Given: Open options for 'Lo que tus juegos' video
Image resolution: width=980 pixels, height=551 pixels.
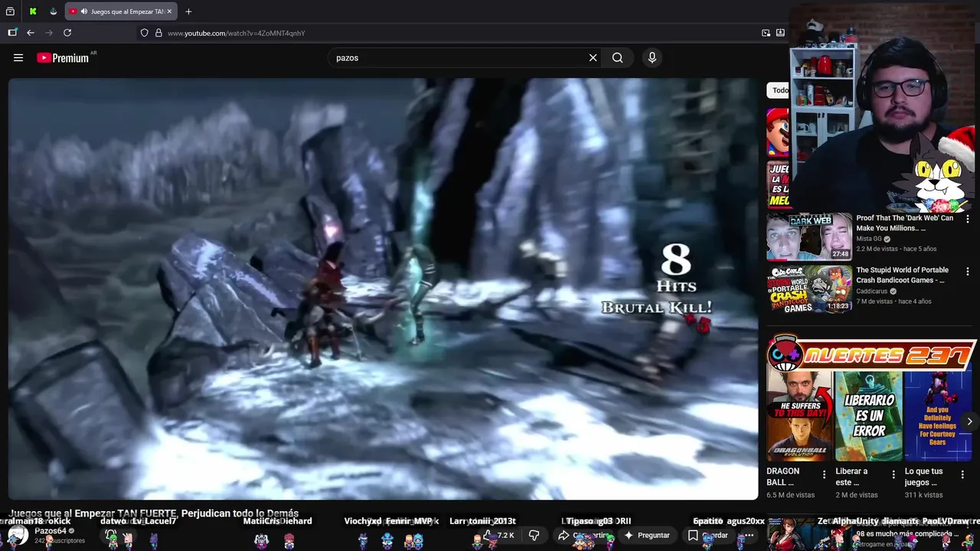Looking at the screenshot, I should tap(962, 474).
